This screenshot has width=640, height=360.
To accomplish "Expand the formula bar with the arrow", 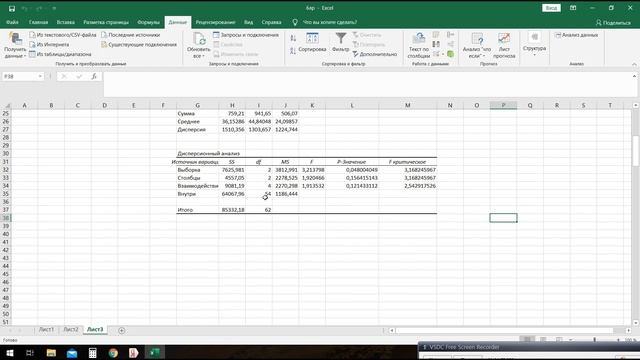I will [634, 76].
